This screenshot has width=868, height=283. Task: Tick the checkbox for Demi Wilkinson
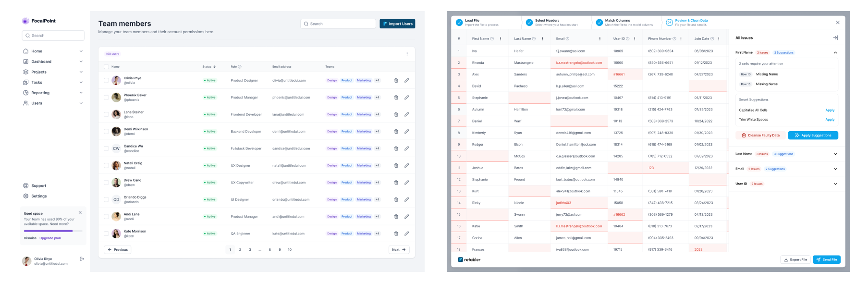106,131
